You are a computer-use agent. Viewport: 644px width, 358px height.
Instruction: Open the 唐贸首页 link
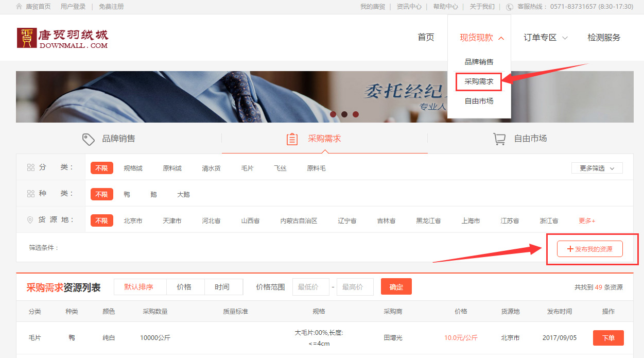38,7
